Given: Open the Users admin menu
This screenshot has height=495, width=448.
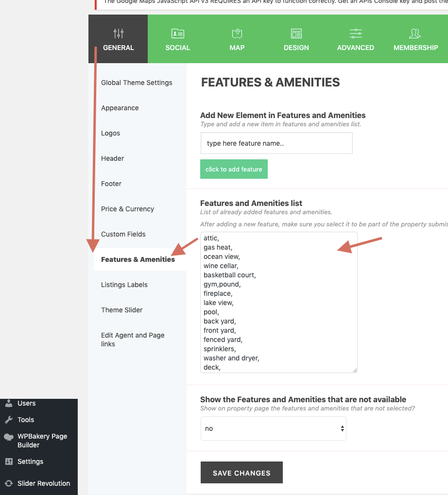Looking at the screenshot, I should pyautogui.click(x=26, y=403).
